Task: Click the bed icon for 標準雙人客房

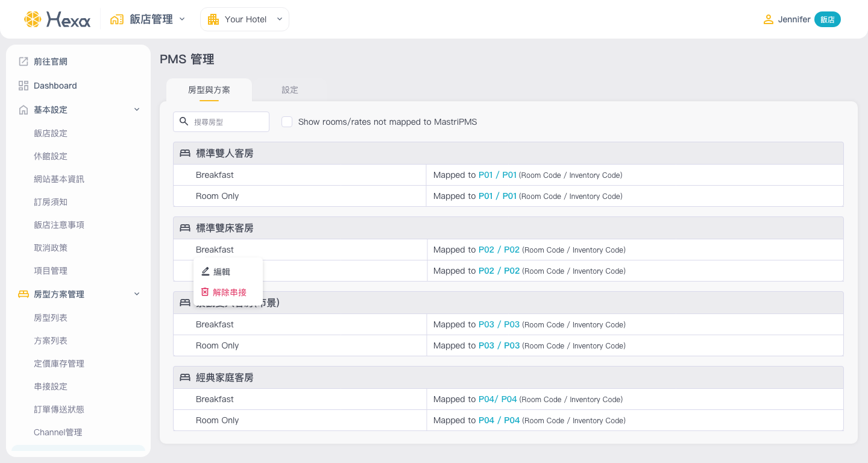Action: tap(185, 153)
